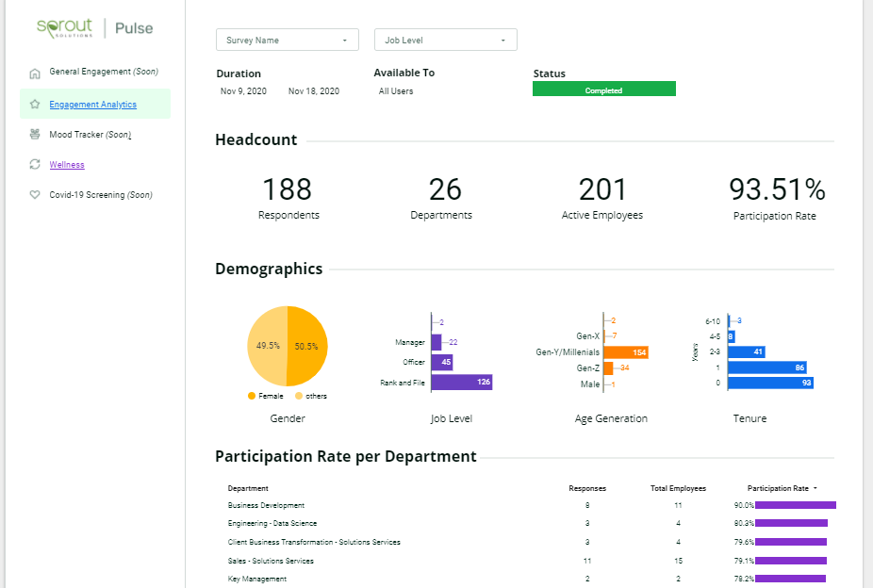
Task: Click the green Completed status bar
Action: (x=604, y=88)
